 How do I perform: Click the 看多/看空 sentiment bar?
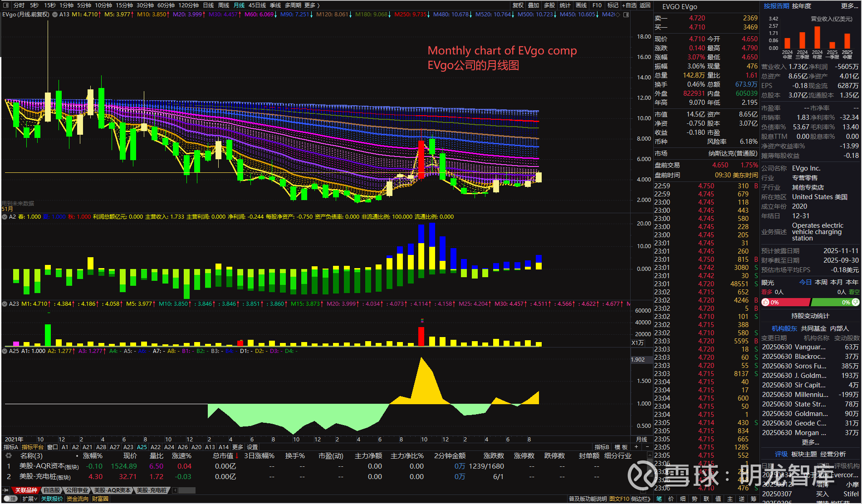coord(811,302)
